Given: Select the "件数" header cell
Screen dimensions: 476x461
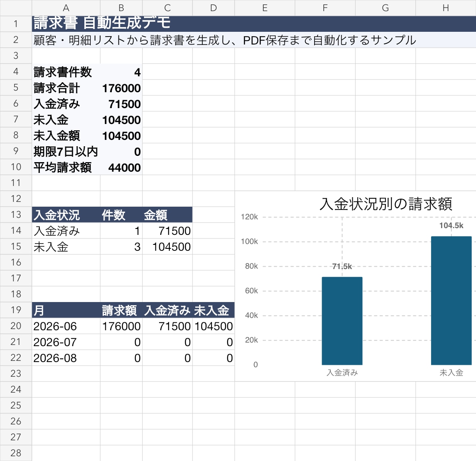Looking at the screenshot, I should tap(121, 215).
